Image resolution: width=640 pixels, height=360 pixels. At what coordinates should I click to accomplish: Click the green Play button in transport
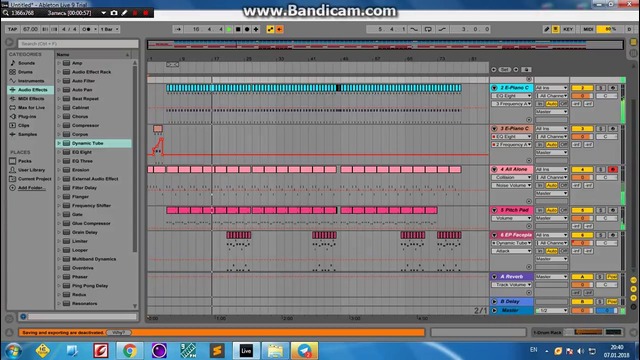[x=229, y=29]
